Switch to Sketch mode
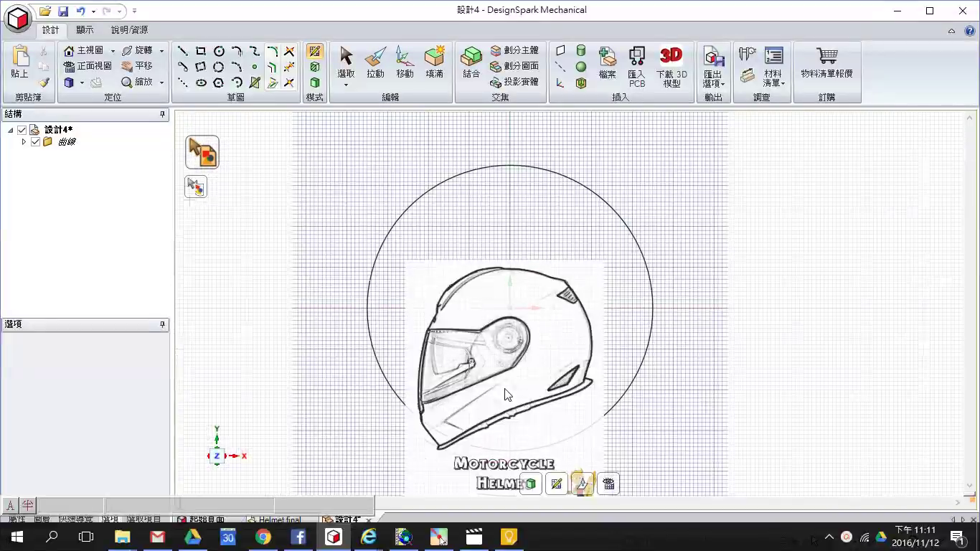Viewport: 980px width, 551px height. (x=314, y=51)
